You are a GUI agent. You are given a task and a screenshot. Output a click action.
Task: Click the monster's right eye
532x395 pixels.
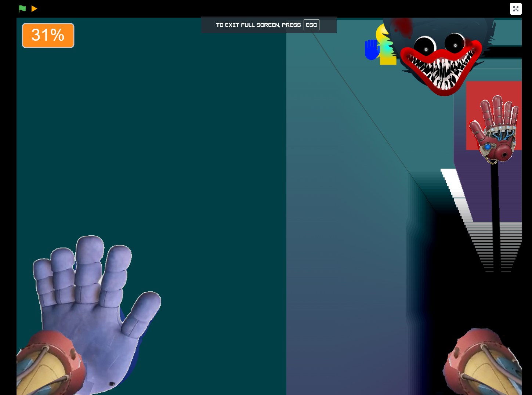click(x=455, y=43)
